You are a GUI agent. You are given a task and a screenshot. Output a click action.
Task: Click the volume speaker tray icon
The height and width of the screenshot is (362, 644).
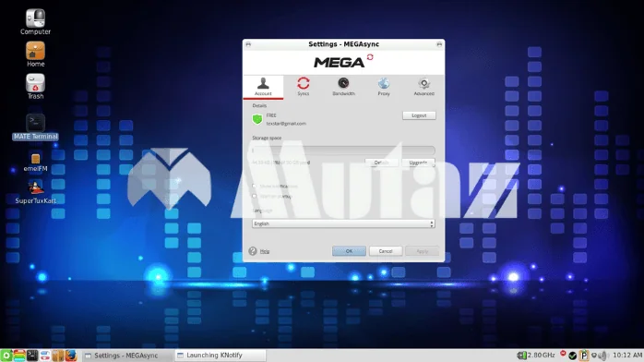pos(602,356)
